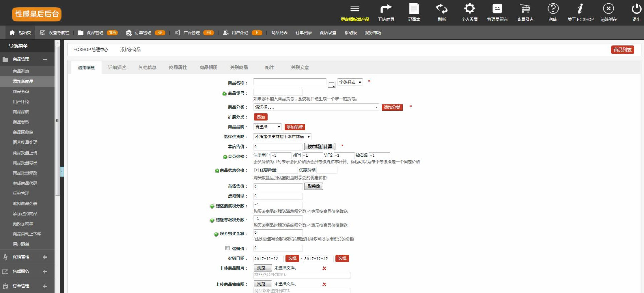Open the product category (商品分类) dropdown
The width and height of the screenshot is (644, 293).
pos(316,107)
